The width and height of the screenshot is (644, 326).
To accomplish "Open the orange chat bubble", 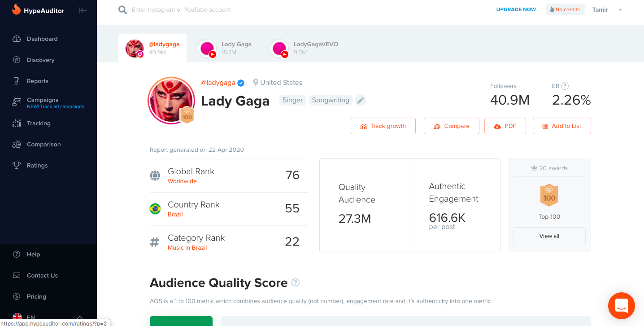I will coord(621,306).
